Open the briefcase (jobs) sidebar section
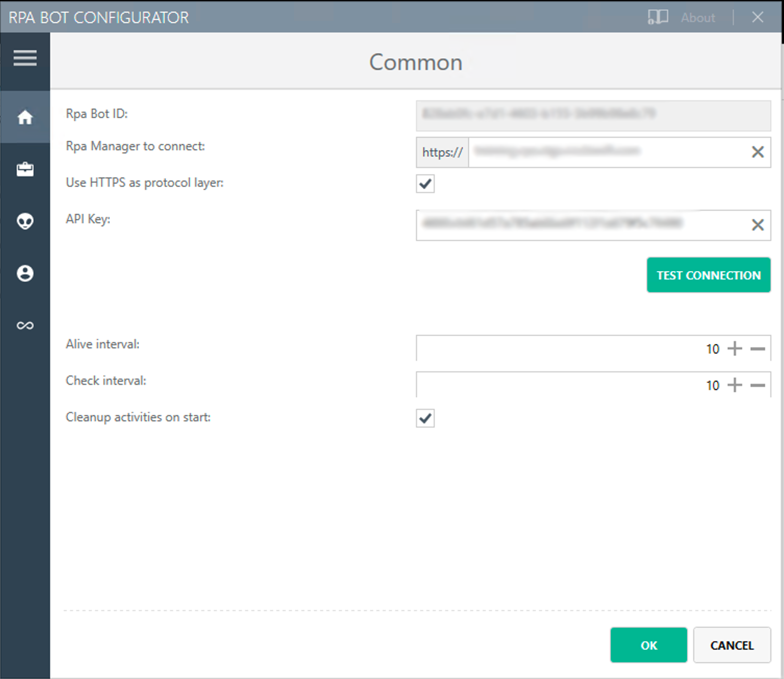This screenshot has width=784, height=679. click(x=24, y=169)
